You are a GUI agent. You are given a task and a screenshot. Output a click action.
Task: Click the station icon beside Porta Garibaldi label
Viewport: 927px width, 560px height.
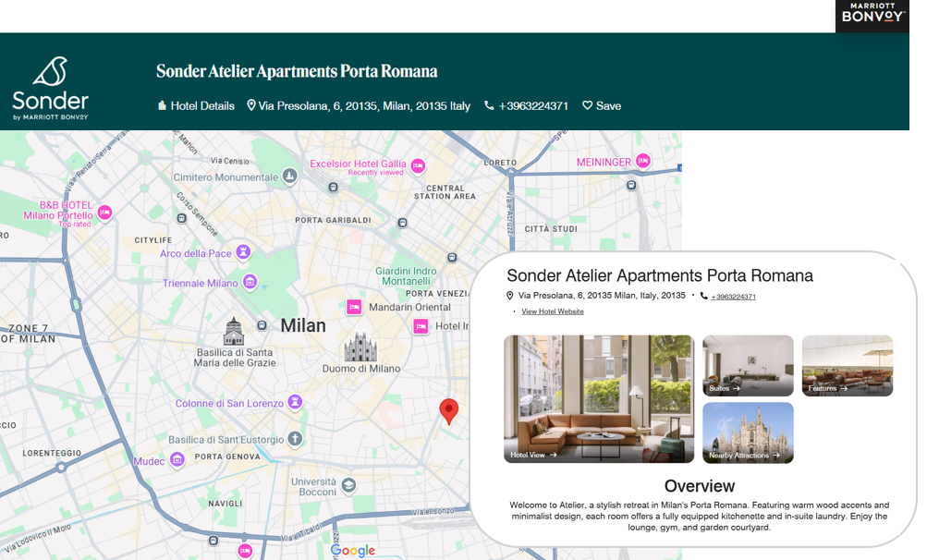coord(403,223)
